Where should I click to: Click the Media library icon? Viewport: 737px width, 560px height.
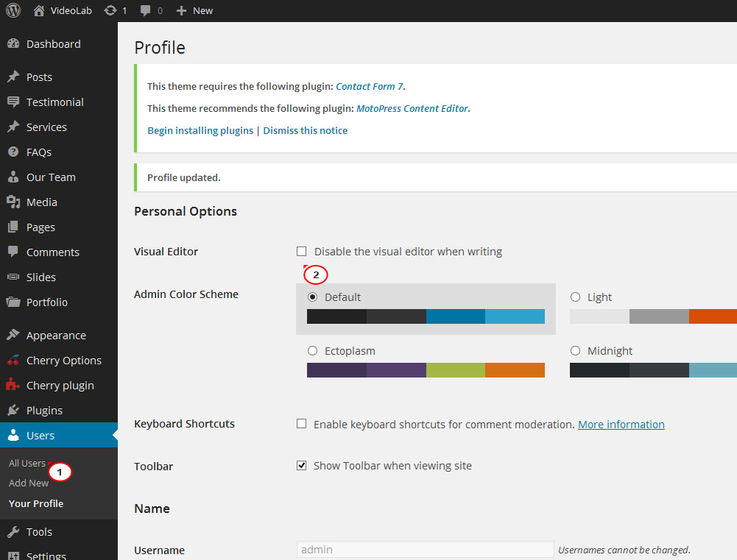(13, 202)
